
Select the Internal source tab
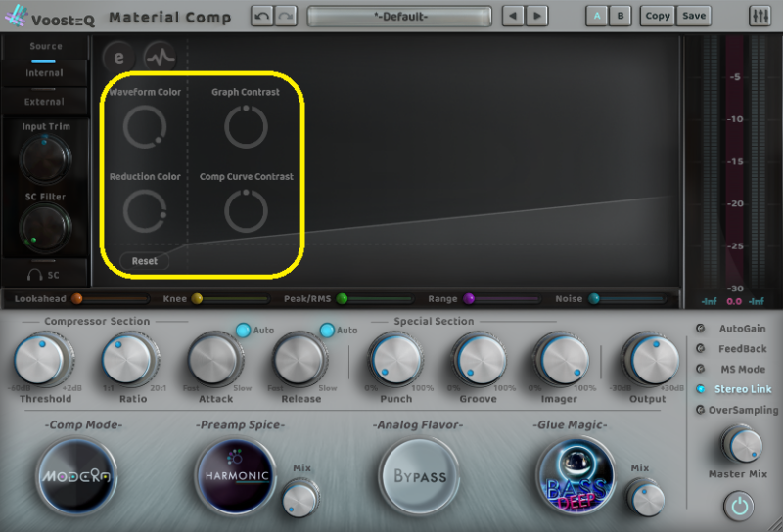[45, 73]
